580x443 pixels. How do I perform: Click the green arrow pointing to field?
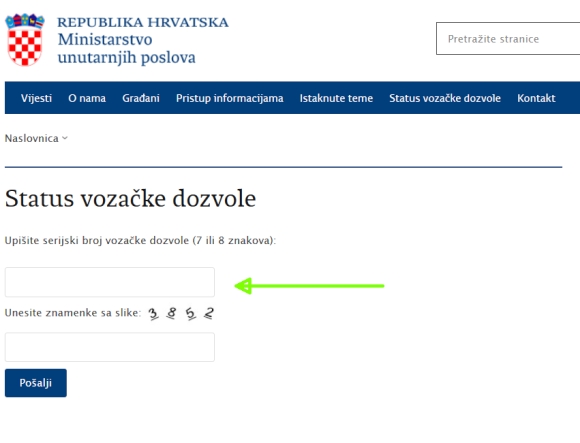[x=310, y=286]
